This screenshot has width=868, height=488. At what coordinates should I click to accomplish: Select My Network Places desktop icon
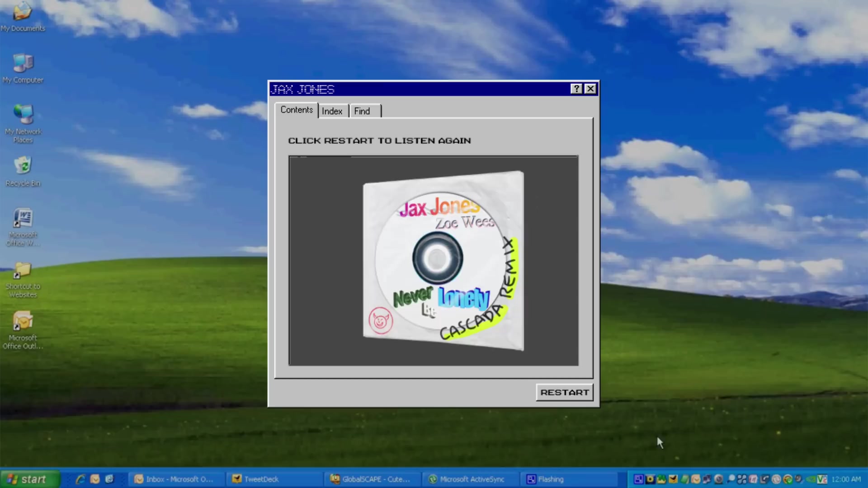tap(23, 123)
